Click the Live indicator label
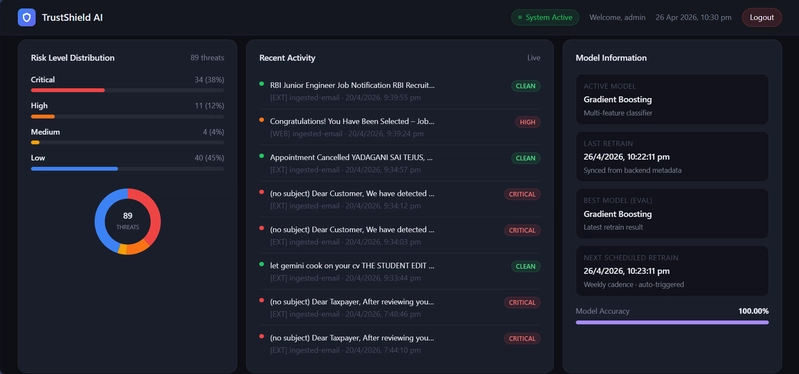Image resolution: width=799 pixels, height=374 pixels. pyautogui.click(x=534, y=58)
